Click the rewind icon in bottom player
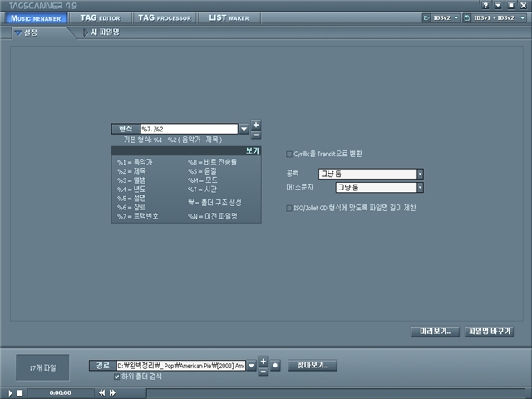 pos(103,392)
